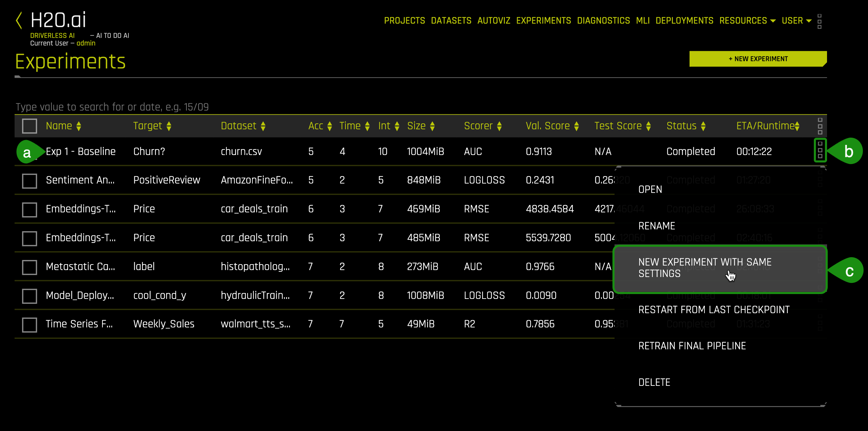868x431 pixels.
Task: Choose OPEN from the context menu
Action: tap(650, 189)
